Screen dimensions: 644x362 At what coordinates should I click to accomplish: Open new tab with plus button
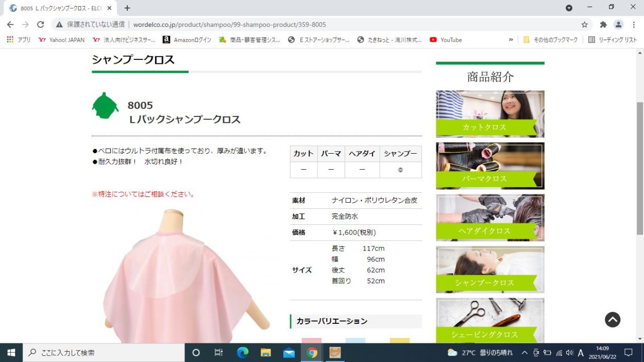(x=127, y=8)
